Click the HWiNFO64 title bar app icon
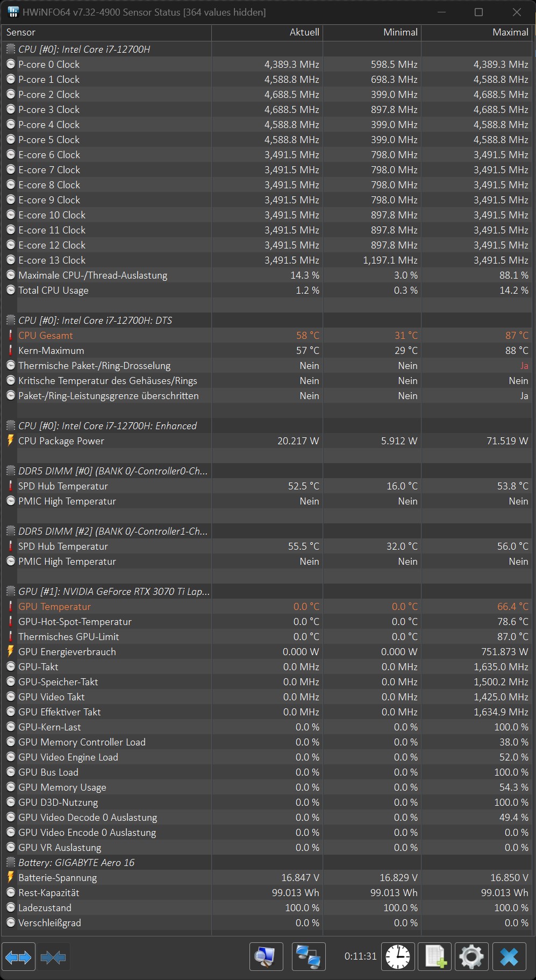536x980 pixels. 13,12
